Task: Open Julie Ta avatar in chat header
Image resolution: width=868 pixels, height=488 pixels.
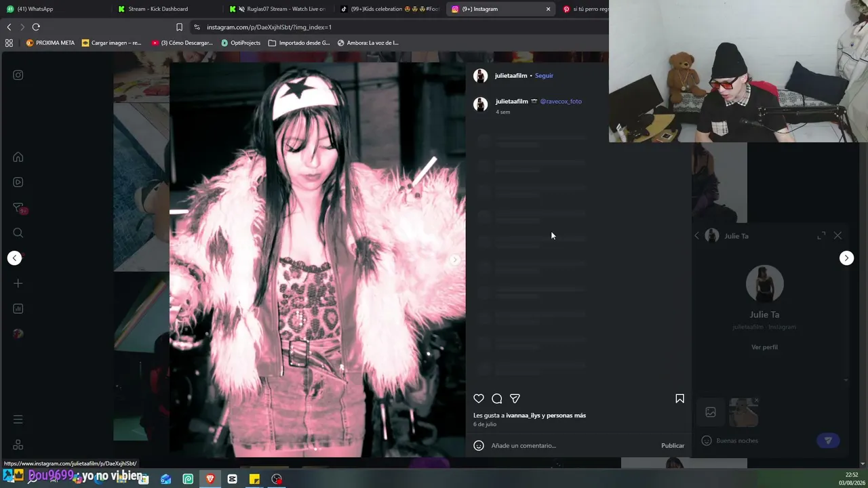Action: pos(711,236)
